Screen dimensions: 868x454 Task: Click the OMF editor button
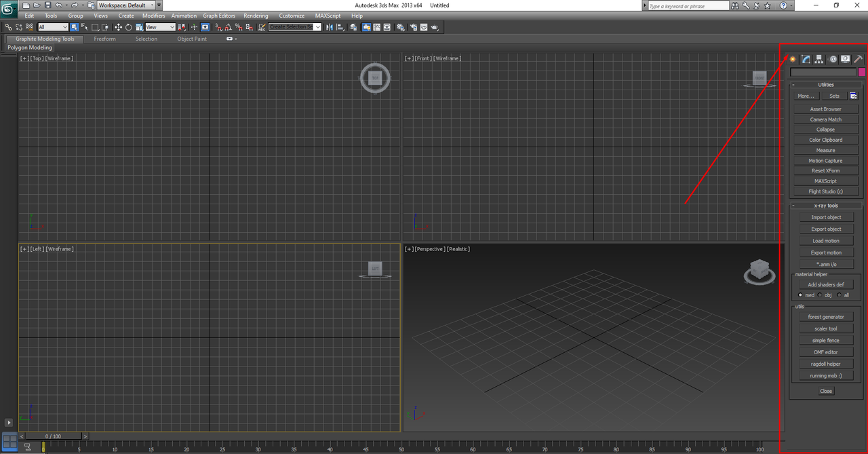pos(826,352)
